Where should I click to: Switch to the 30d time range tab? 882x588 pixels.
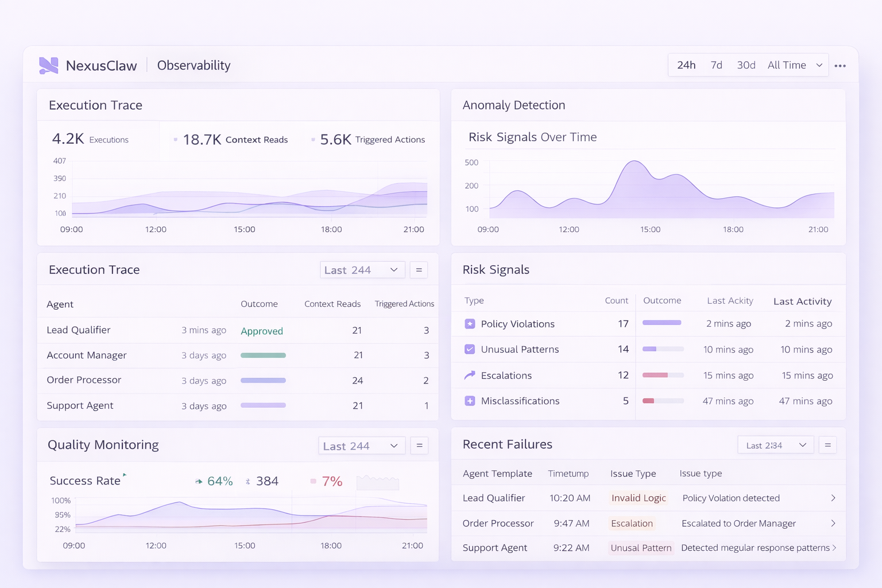[x=746, y=65]
